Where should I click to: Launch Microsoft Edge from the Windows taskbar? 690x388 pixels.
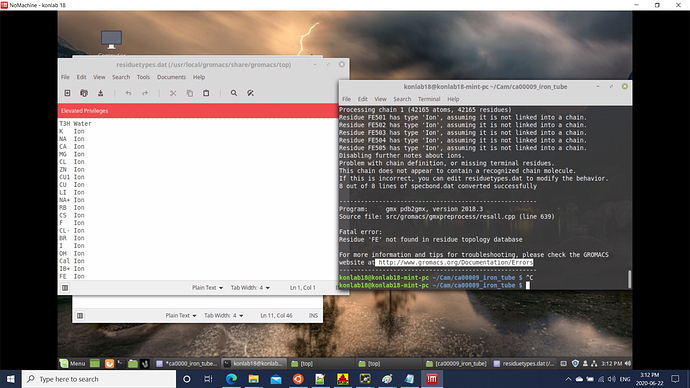(231, 379)
